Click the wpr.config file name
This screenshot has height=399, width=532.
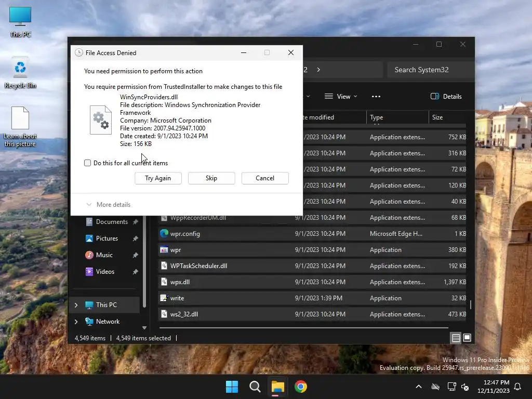185,234
